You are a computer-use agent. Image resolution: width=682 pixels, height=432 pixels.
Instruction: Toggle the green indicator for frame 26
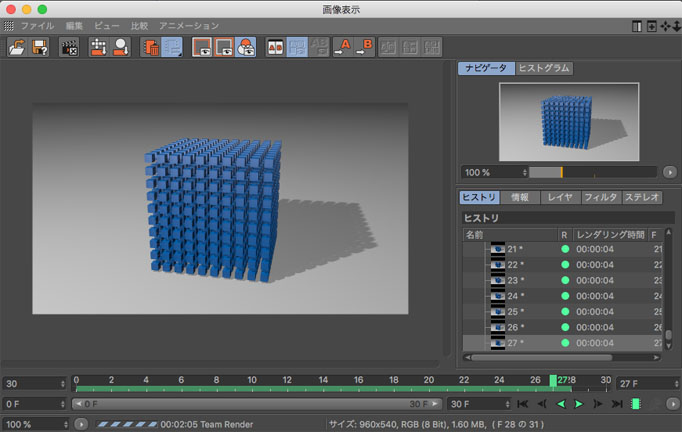(564, 327)
